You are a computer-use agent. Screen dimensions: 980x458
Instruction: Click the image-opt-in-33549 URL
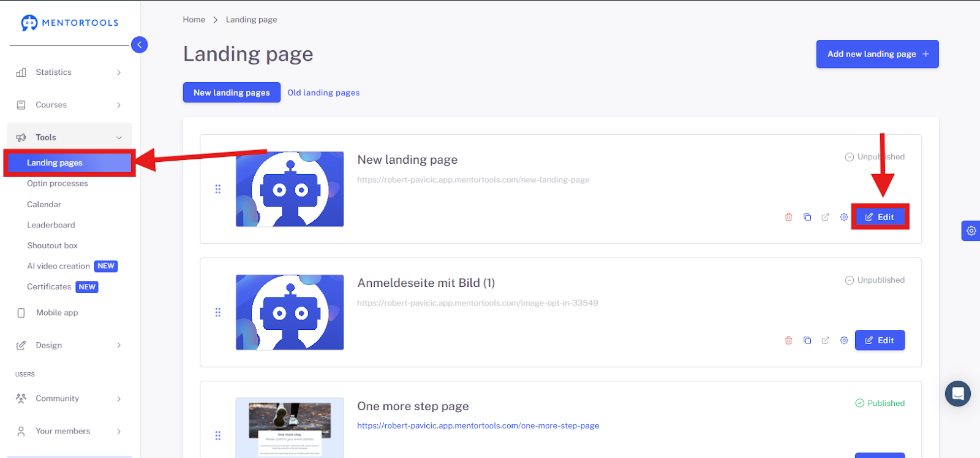coord(478,303)
